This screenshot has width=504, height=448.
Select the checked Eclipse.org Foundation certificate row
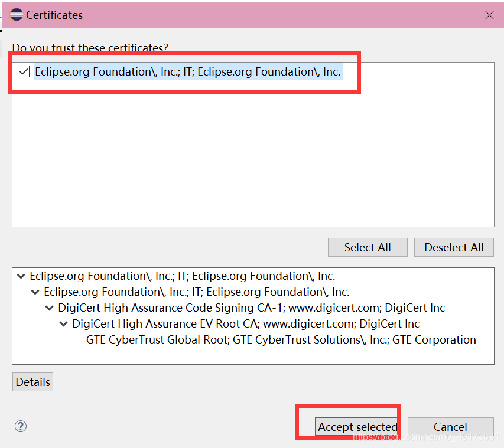(x=188, y=71)
